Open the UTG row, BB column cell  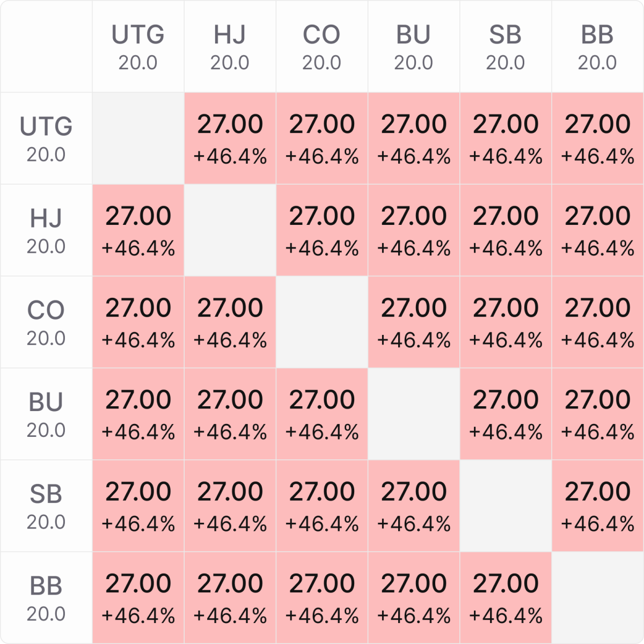coord(597,138)
